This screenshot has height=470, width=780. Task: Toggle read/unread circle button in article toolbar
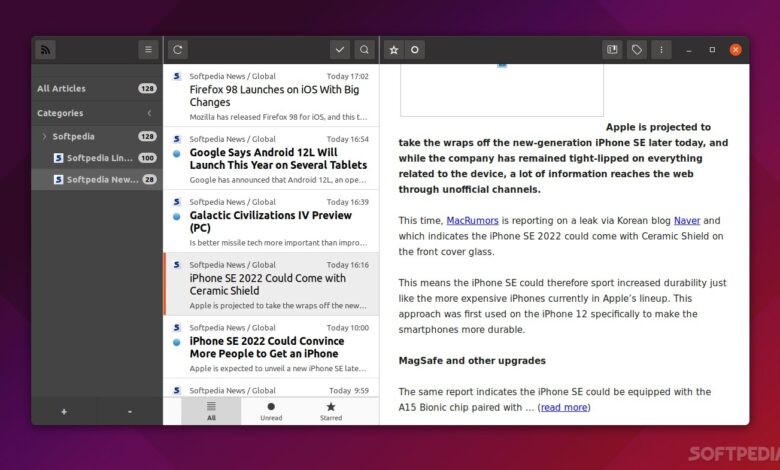[414, 50]
